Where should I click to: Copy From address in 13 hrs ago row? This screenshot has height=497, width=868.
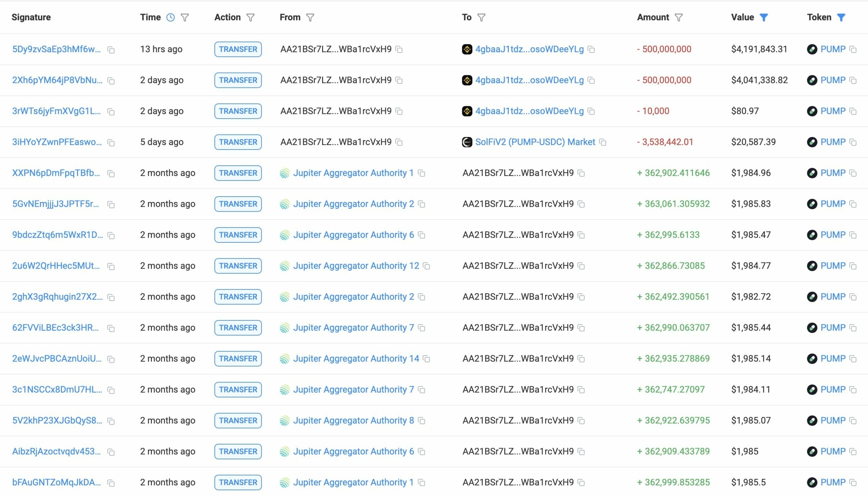(x=399, y=50)
